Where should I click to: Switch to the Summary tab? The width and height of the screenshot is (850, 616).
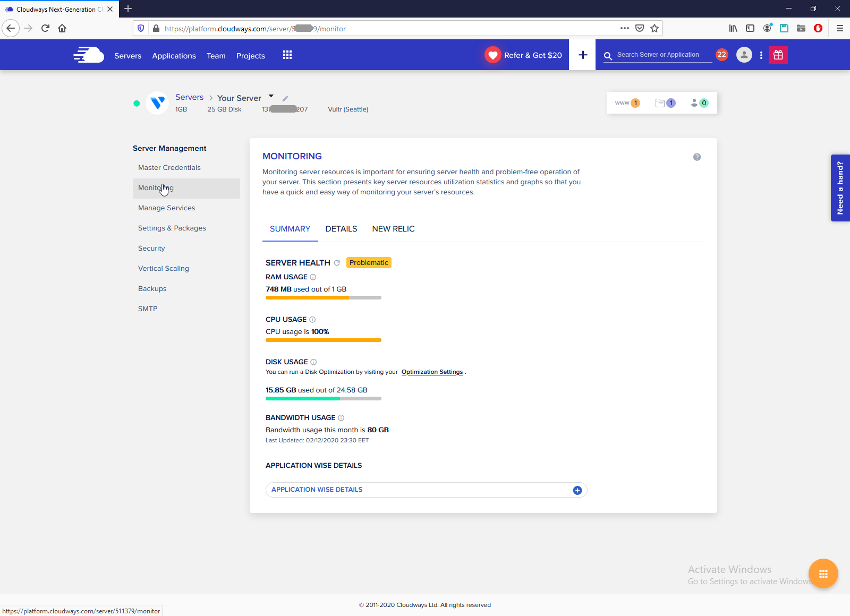[290, 229]
